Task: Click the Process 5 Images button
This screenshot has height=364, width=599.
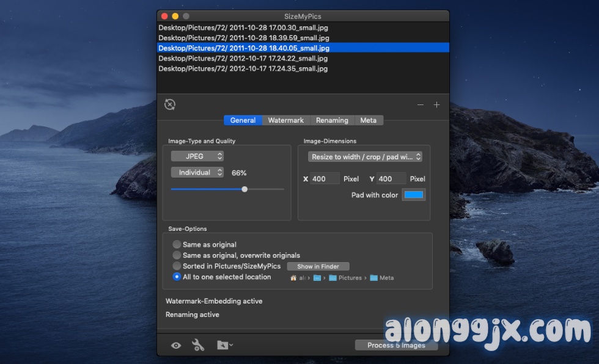Action: tap(396, 345)
